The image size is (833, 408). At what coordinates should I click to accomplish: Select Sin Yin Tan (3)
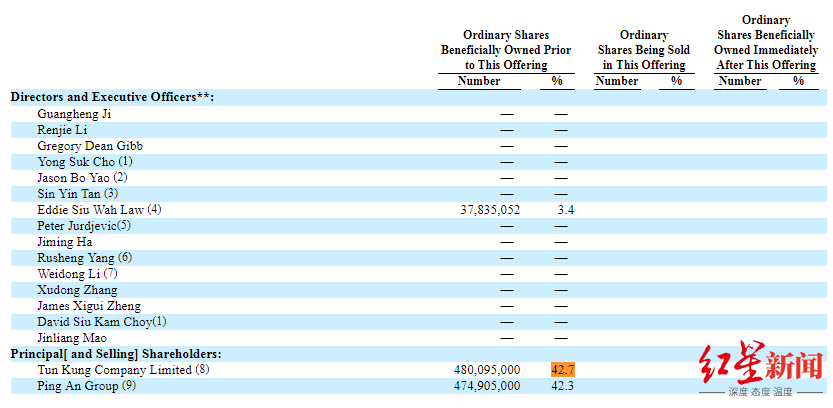[78, 193]
